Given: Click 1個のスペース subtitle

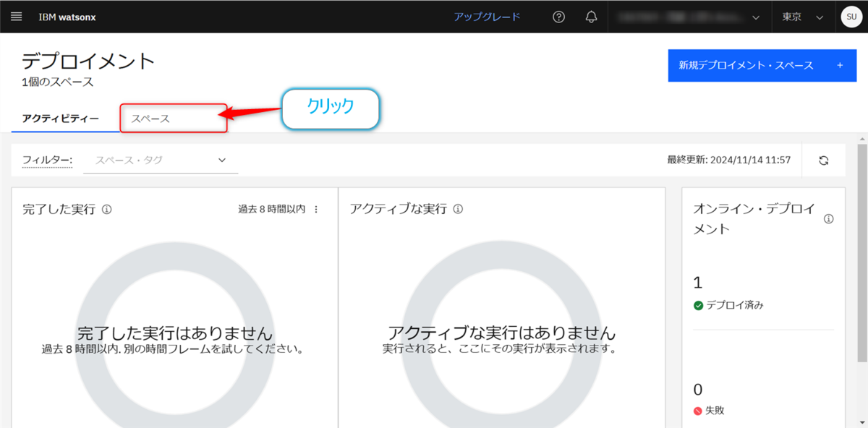Looking at the screenshot, I should pos(58,82).
